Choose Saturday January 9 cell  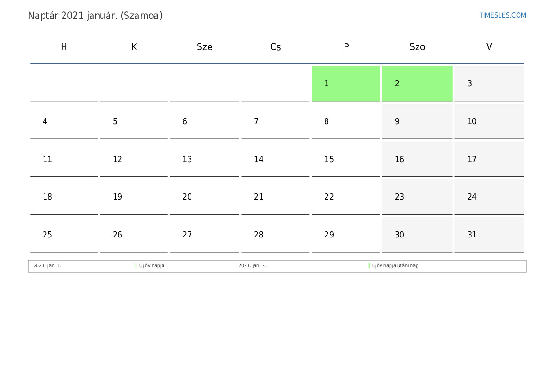417,121
